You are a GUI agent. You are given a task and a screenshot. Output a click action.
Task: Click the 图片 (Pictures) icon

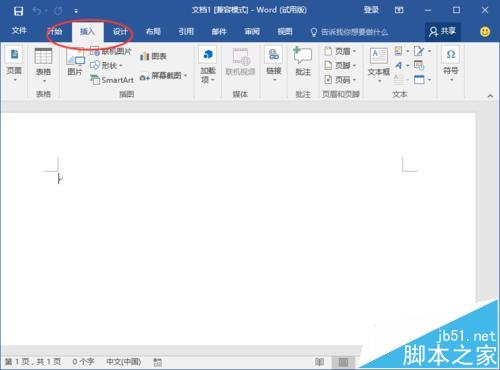[75, 62]
